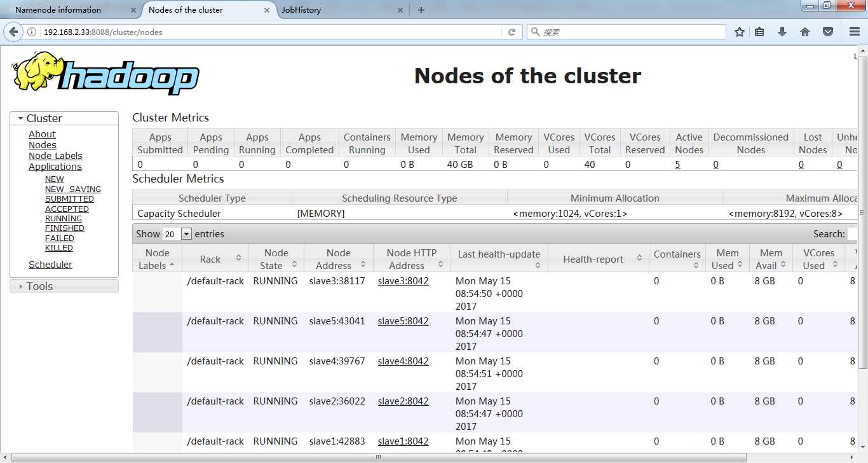868x463 pixels.
Task: Click the Hadoop elephant logo
Action: pyautogui.click(x=105, y=74)
